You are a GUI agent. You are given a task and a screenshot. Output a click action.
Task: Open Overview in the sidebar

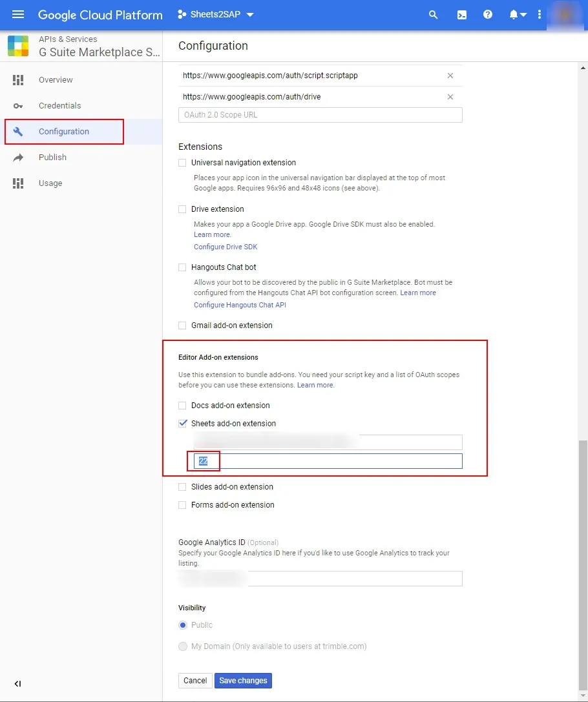(56, 79)
